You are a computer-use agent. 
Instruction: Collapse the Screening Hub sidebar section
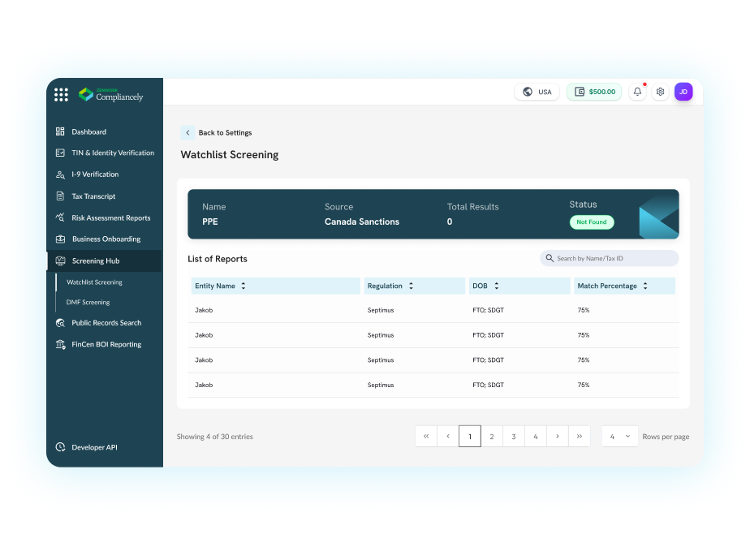(x=95, y=261)
